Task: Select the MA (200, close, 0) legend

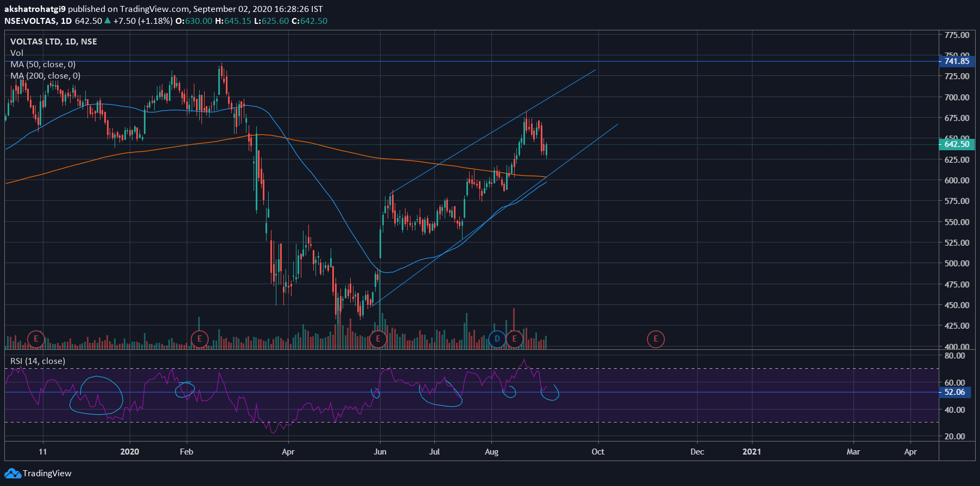Action: point(46,76)
